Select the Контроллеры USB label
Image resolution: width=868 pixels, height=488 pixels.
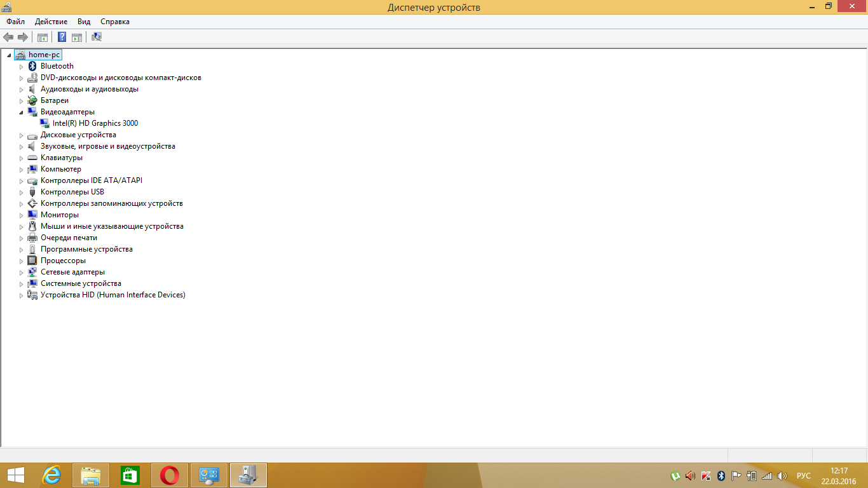(x=72, y=192)
